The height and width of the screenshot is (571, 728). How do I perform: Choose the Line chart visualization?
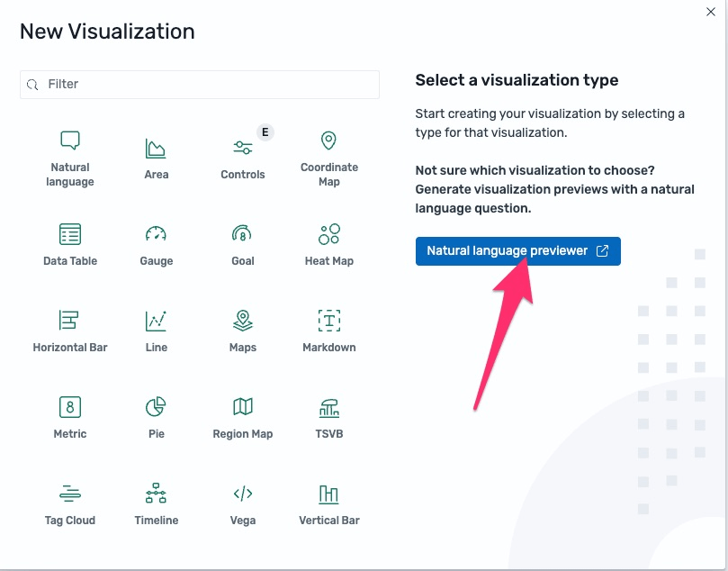click(x=157, y=331)
